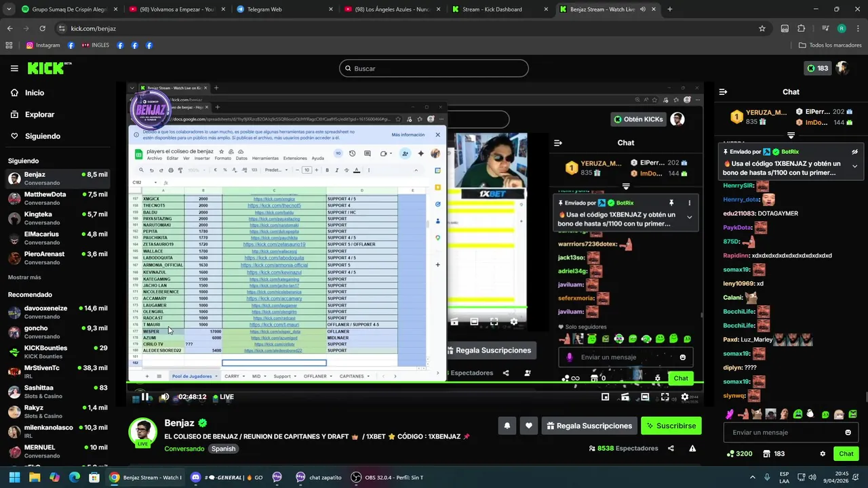Expand the pinned BotRix message chevron
The image size is (868, 488).
click(x=854, y=166)
